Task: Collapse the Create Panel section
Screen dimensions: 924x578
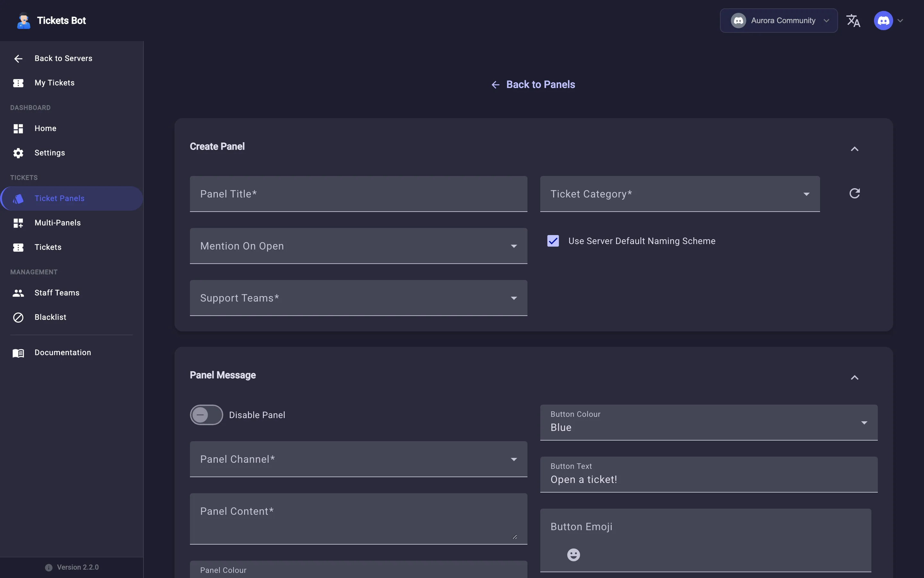Action: point(854,149)
